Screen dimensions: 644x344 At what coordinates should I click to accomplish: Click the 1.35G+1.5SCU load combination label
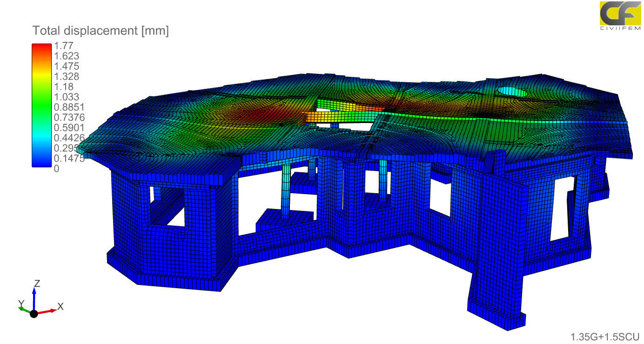[x=605, y=336]
